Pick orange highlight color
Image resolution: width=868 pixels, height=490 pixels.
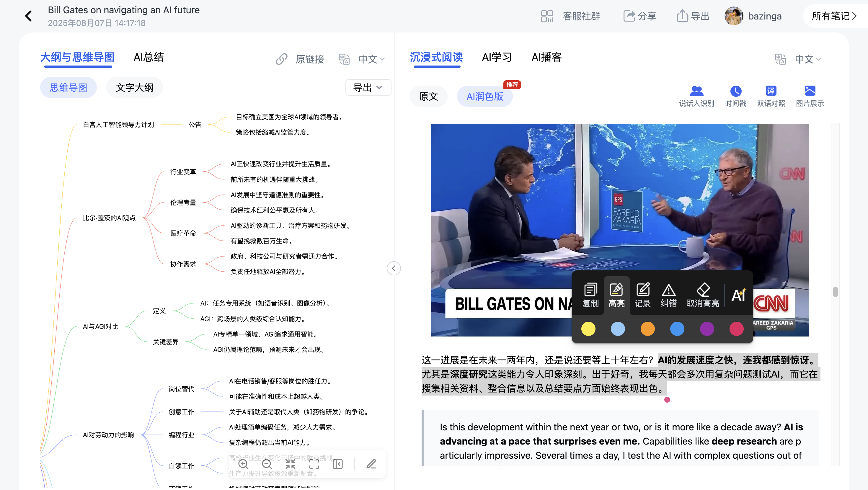pyautogui.click(x=647, y=329)
